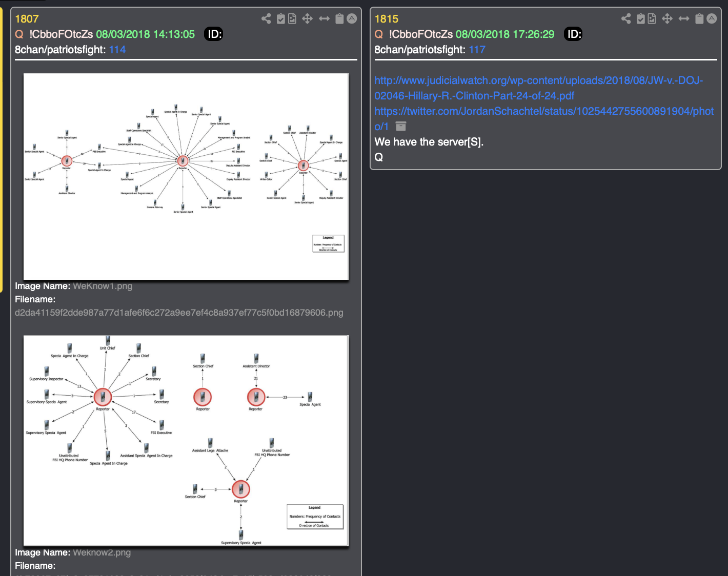The image size is (728, 576).
Task: Click the ID badge on post 1807
Action: tap(213, 34)
